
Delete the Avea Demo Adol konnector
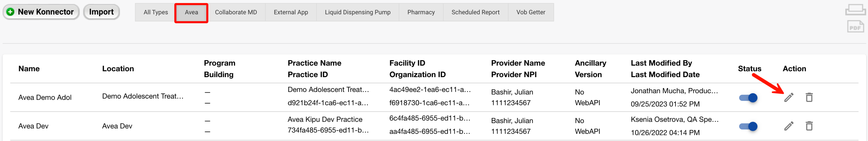click(x=809, y=97)
